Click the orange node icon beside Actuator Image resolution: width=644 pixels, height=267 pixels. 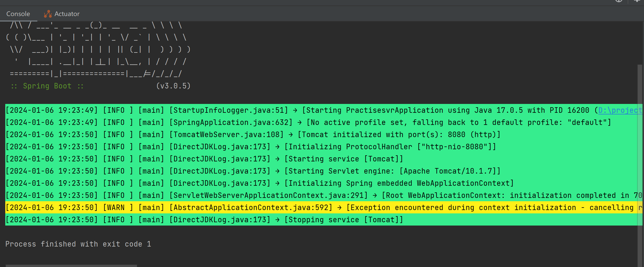coord(48,14)
